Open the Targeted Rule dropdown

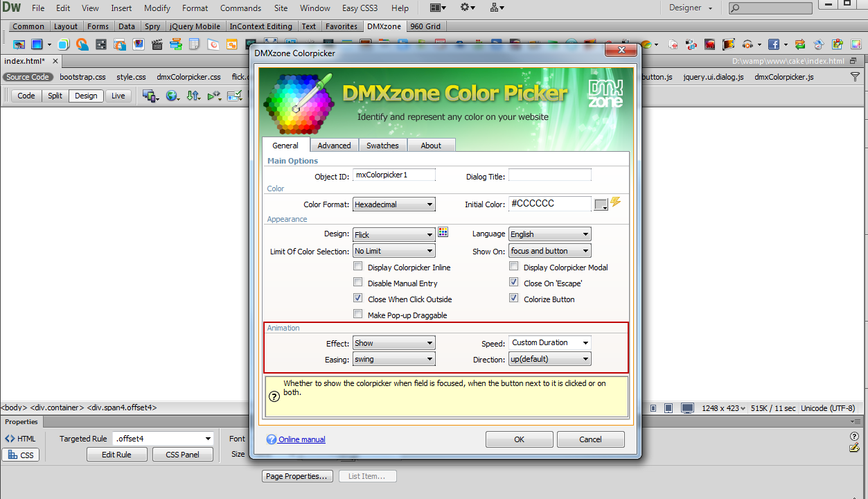tap(163, 439)
